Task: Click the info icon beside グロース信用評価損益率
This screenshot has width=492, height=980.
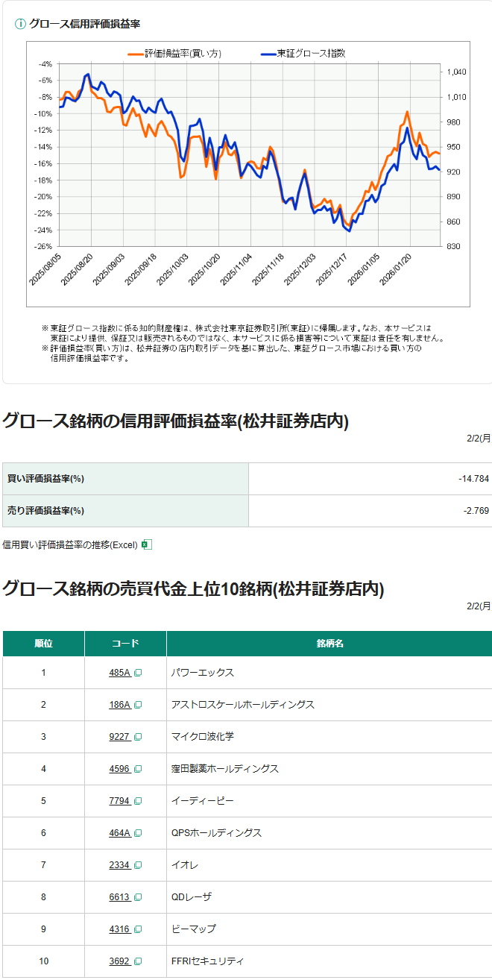Action: pos(20,23)
